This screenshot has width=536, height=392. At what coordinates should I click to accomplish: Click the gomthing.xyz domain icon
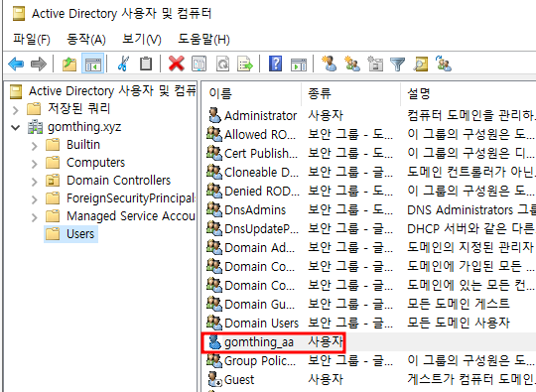tap(35, 127)
